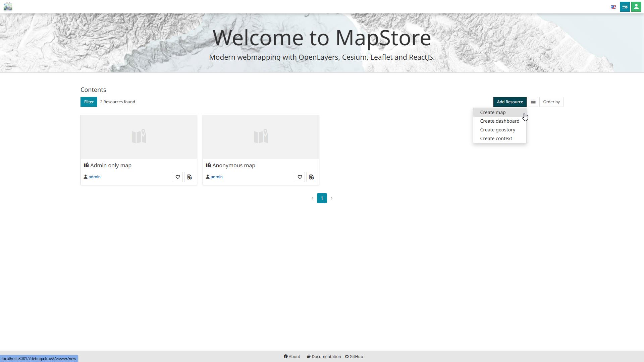Click the Anonymous map title
Image resolution: width=644 pixels, height=362 pixels.
(234, 166)
